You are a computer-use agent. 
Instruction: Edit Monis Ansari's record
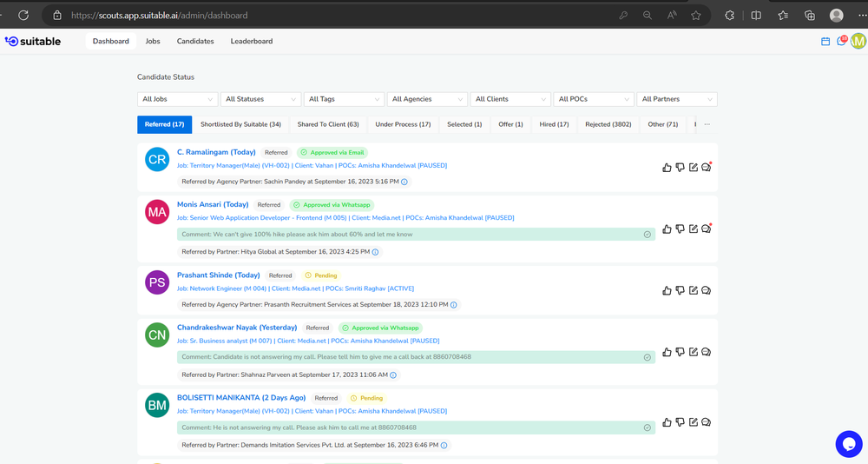point(693,229)
